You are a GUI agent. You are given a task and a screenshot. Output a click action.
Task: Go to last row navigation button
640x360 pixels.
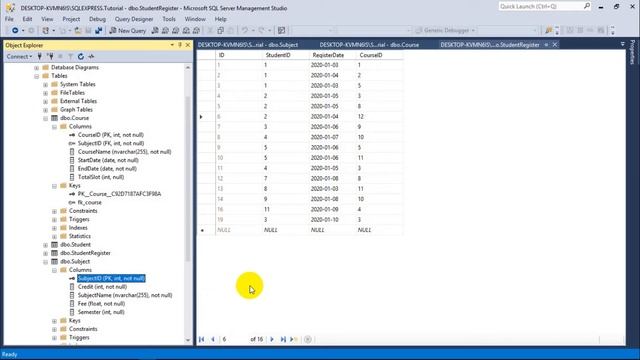tap(283, 339)
